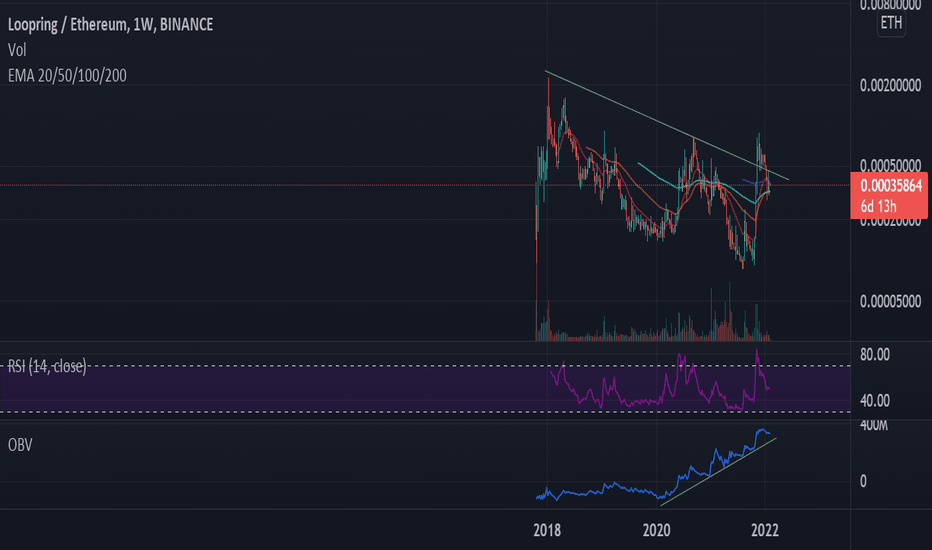The width and height of the screenshot is (932, 550).
Task: Select the descending trendline on the price chart
Action: [x=667, y=125]
